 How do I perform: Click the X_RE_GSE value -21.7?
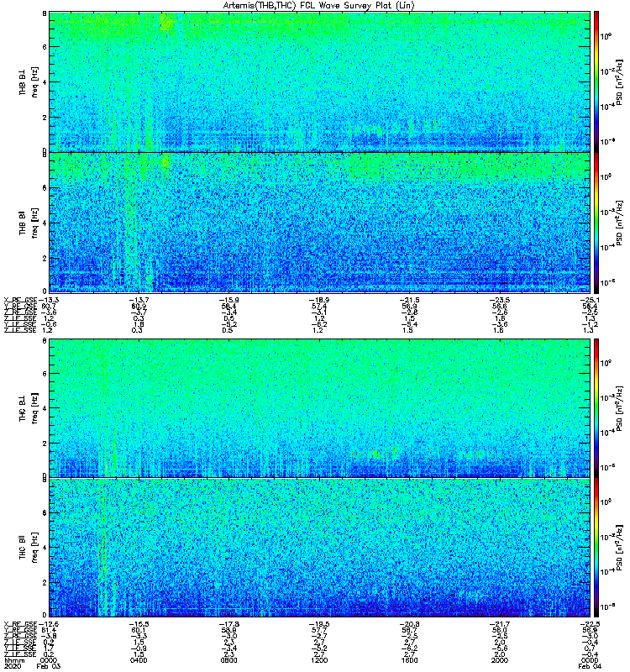500,624
